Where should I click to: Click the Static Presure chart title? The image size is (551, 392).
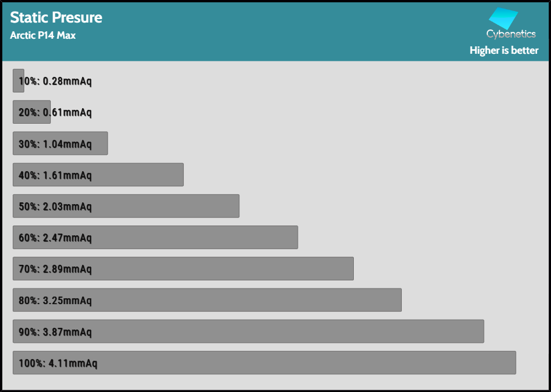pos(56,17)
